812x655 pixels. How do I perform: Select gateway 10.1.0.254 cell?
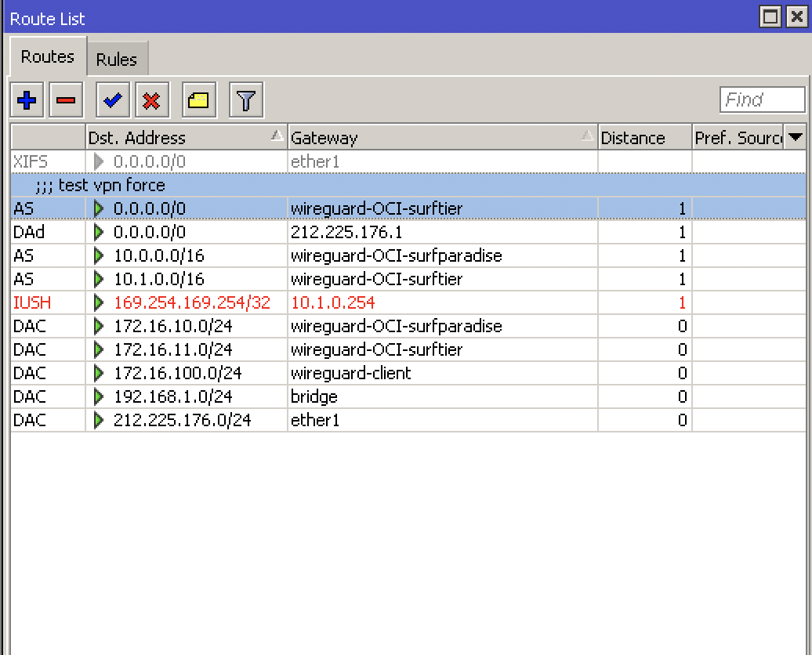[x=443, y=302]
